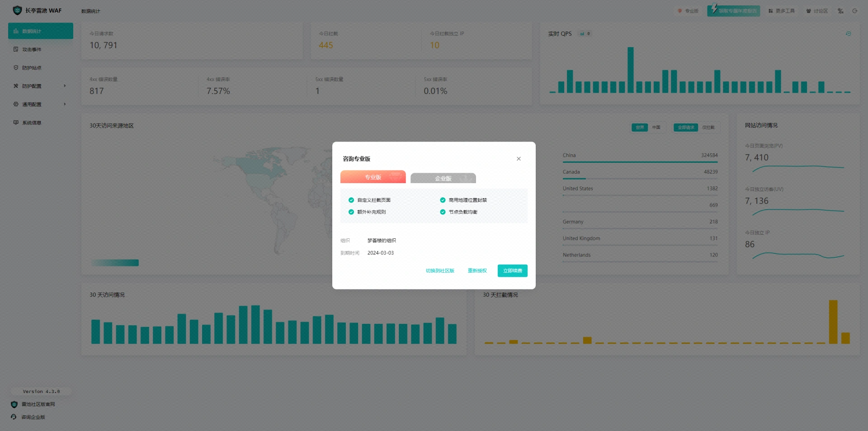Viewport: 868px width, 431px height.
Task: Expand the 通用配置 submenu chevron
Action: click(x=65, y=104)
